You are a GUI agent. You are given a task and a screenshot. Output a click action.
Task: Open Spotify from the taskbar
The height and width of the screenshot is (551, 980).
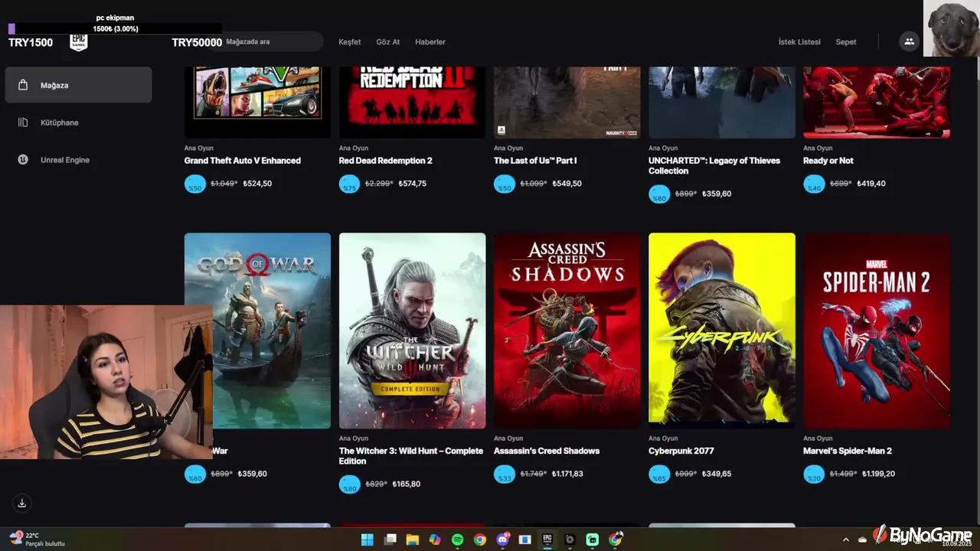click(457, 540)
